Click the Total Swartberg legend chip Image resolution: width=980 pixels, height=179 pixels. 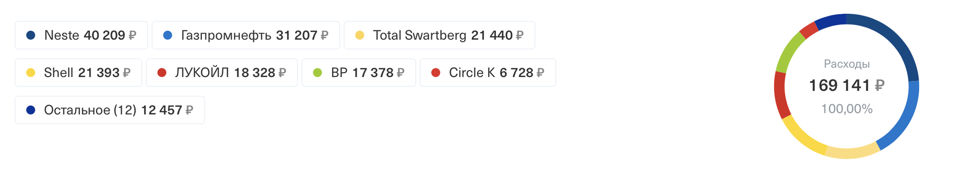439,35
